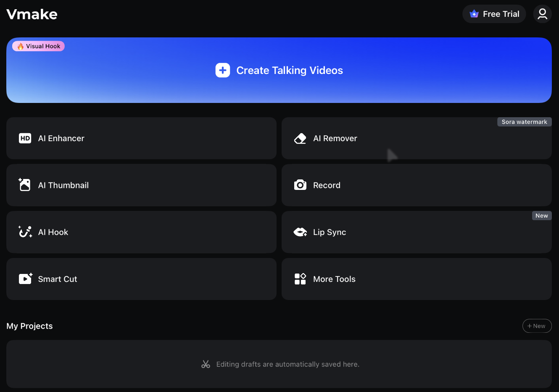Select the AI Thumbnail image icon
This screenshot has width=559, height=392.
click(25, 185)
